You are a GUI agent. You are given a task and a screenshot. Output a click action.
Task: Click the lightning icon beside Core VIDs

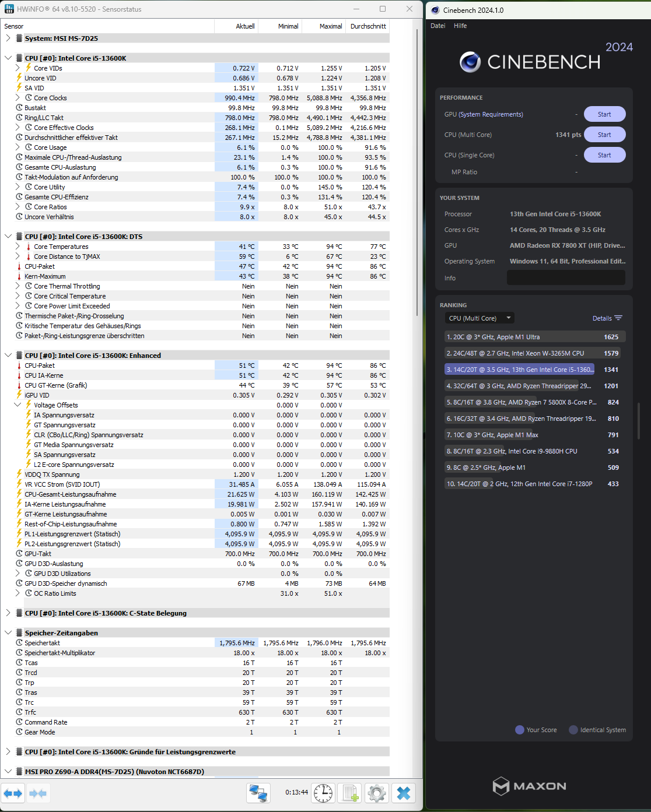pyautogui.click(x=29, y=68)
